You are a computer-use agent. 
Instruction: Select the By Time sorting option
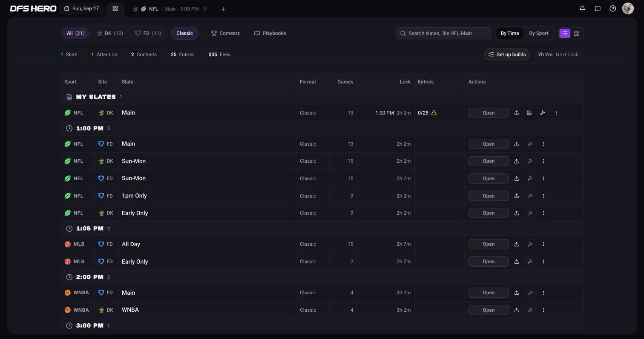510,33
